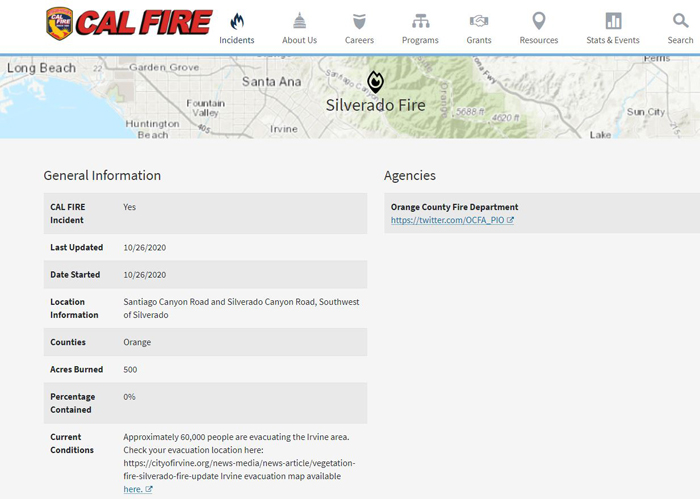
Task: Open the Grants menu label
Action: [479, 40]
